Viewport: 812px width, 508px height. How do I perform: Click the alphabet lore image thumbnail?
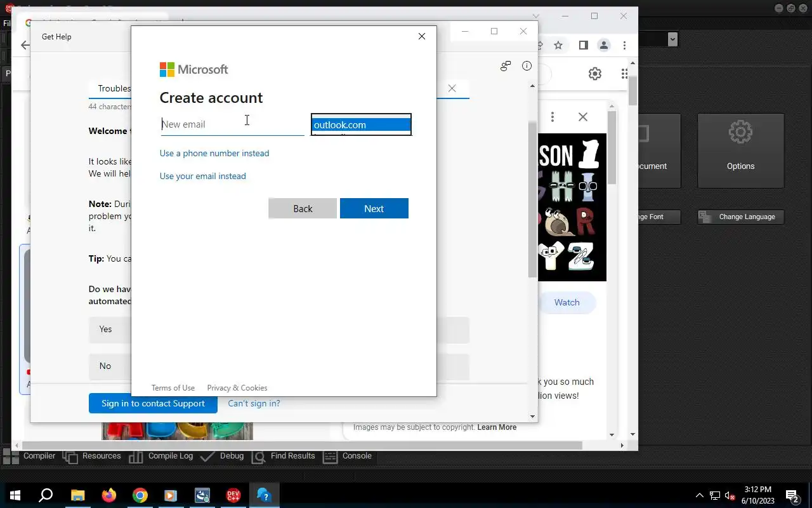pos(572,207)
